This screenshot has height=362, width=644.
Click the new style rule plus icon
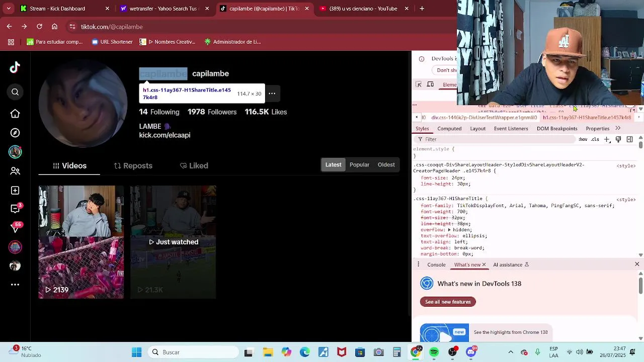click(x=607, y=139)
